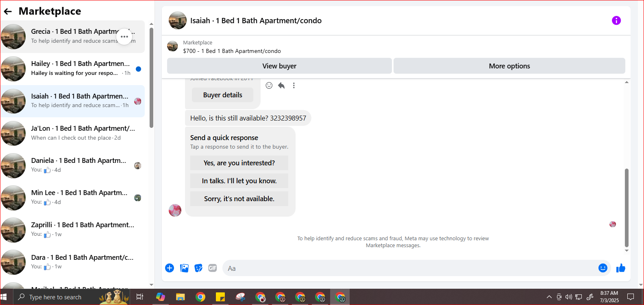
Task: Show hidden system tray icons
Action: (x=549, y=297)
